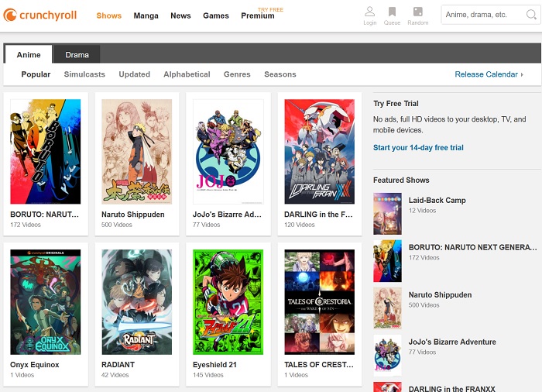Click the TALES OF CREST... title
This screenshot has width=542, height=392.
(319, 365)
